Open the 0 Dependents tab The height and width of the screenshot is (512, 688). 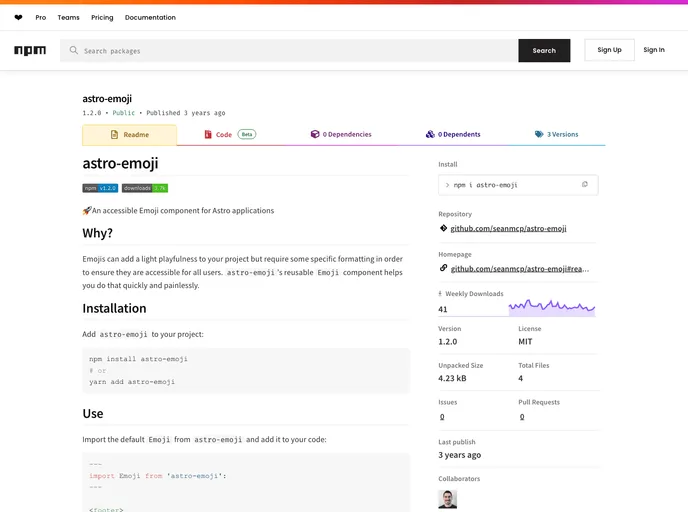click(x=453, y=134)
